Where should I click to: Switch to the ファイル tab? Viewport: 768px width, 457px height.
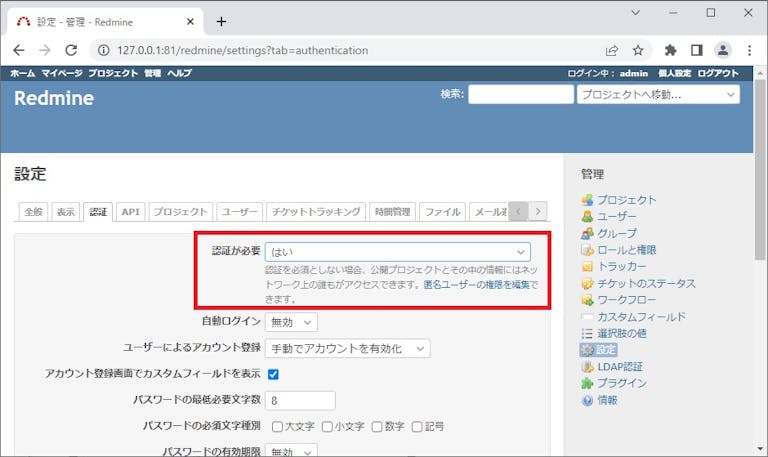click(x=442, y=212)
